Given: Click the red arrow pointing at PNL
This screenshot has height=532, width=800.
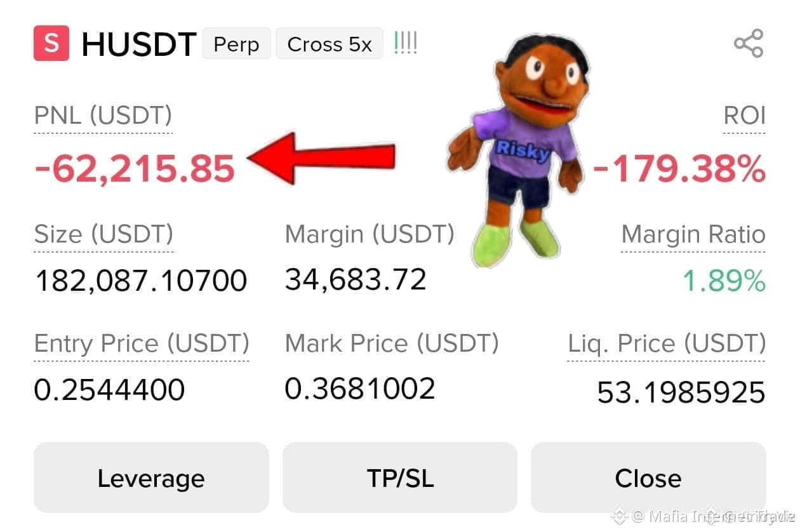Looking at the screenshot, I should point(321,158).
